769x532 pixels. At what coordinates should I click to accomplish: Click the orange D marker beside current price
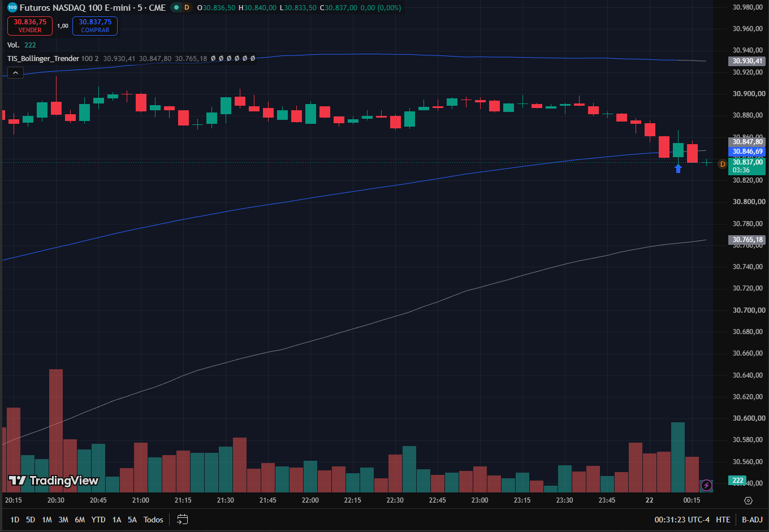pos(722,164)
